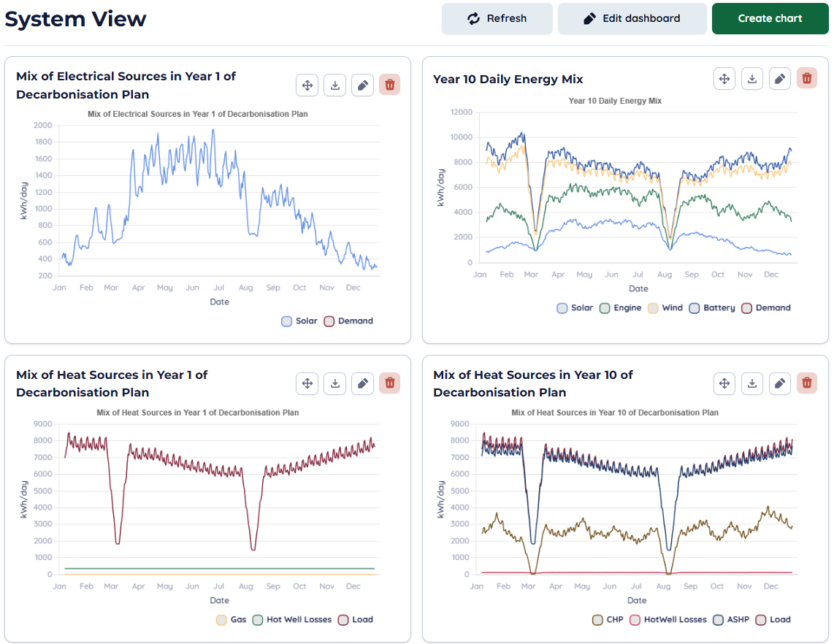The image size is (834, 644).
Task: Download the Year 1 Electrical Sources chart
Action: pos(334,85)
